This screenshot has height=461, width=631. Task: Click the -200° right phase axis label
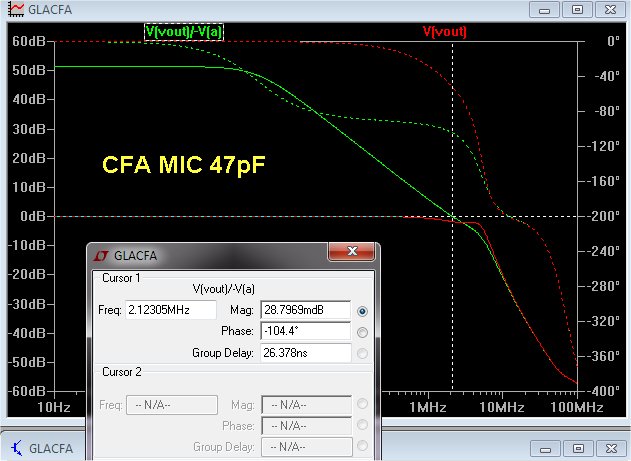(x=605, y=216)
